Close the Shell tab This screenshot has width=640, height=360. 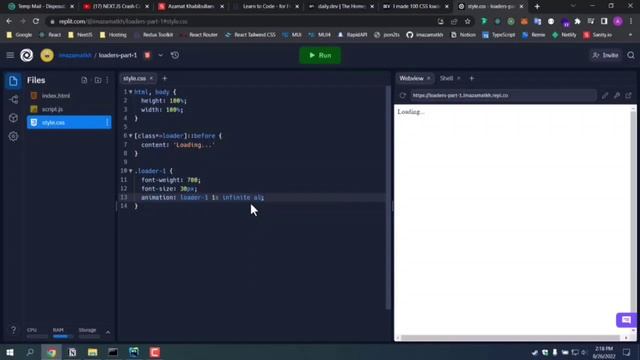coord(459,78)
